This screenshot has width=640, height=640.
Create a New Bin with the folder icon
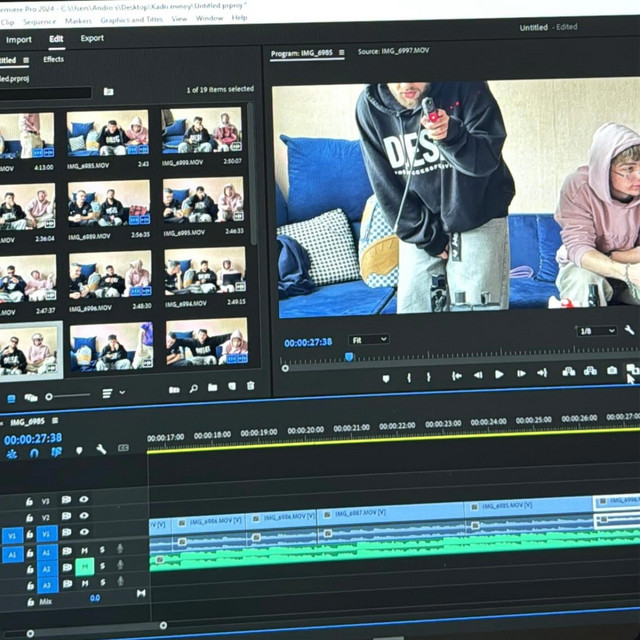(x=212, y=387)
